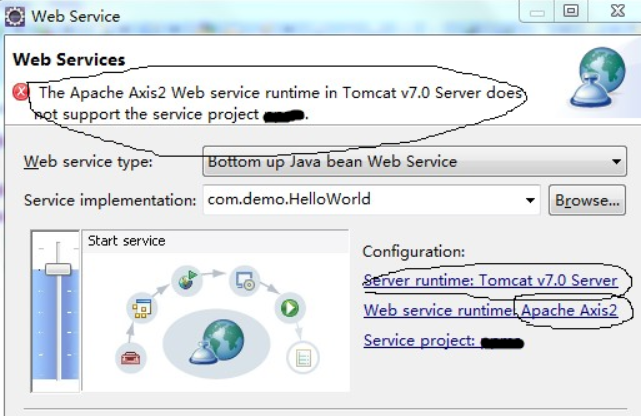Click the test stage checklist icon
Screen dimensions: 641x416
303,358
